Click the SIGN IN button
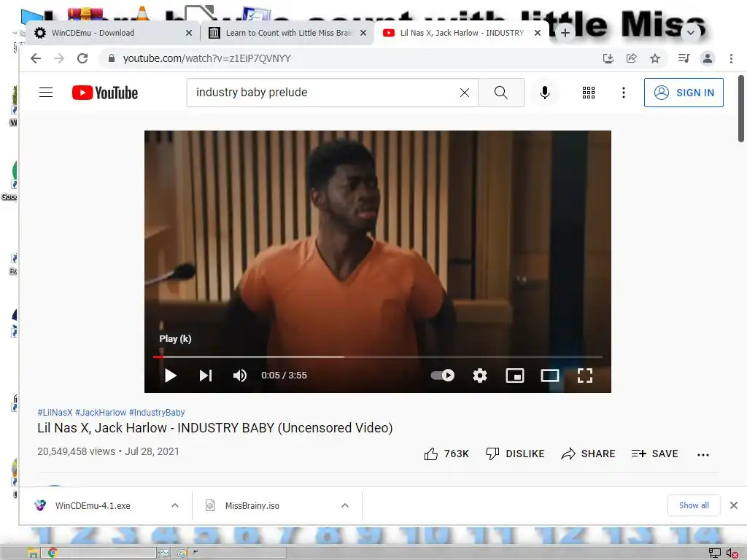 coord(684,93)
